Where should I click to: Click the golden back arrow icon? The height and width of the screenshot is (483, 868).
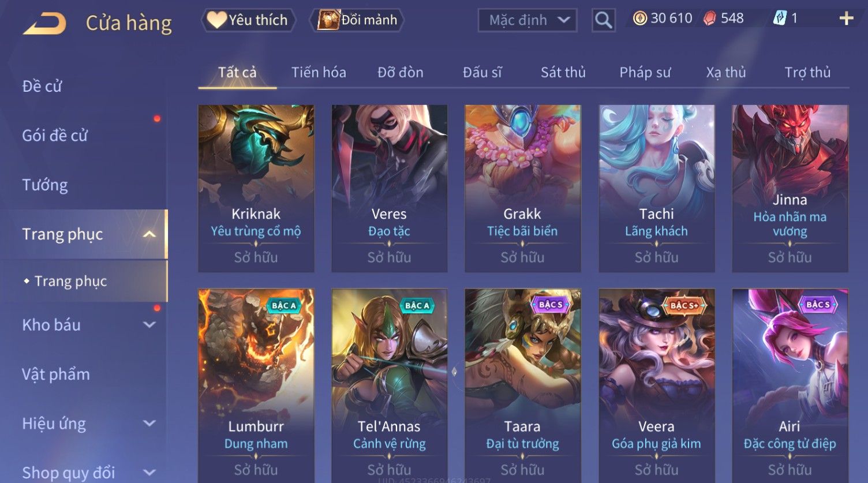point(44,24)
